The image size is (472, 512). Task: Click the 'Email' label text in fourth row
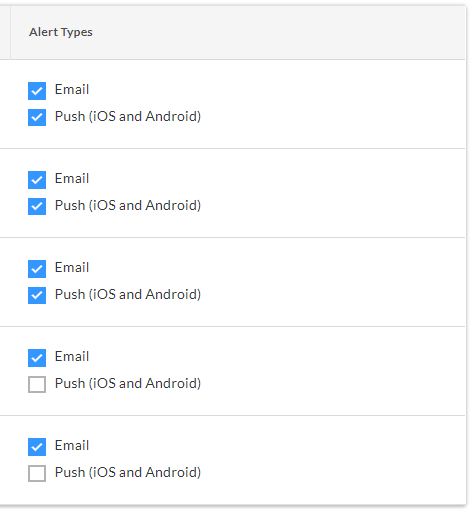72,356
